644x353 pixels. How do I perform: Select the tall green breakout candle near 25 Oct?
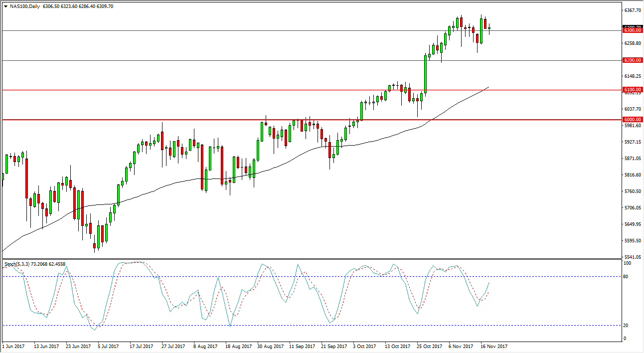[x=425, y=75]
